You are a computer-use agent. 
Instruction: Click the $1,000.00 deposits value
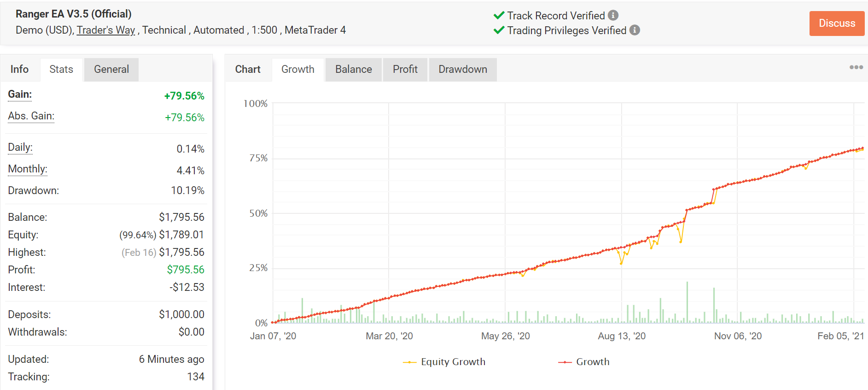pos(182,314)
